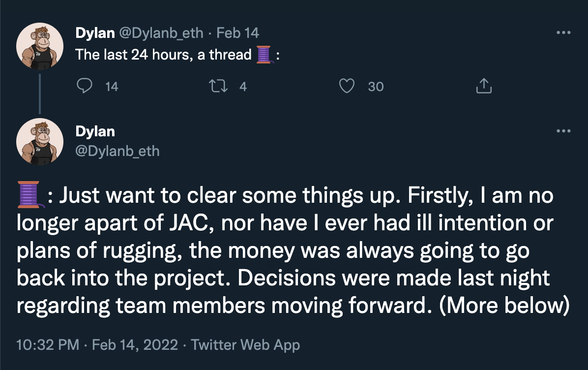Open more options on the second tweet
The image size is (588, 370).
pos(563,131)
